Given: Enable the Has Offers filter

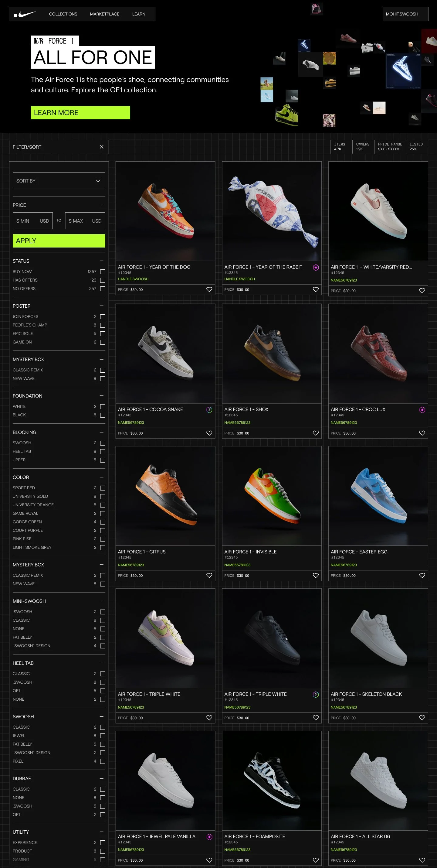Looking at the screenshot, I should (x=103, y=280).
